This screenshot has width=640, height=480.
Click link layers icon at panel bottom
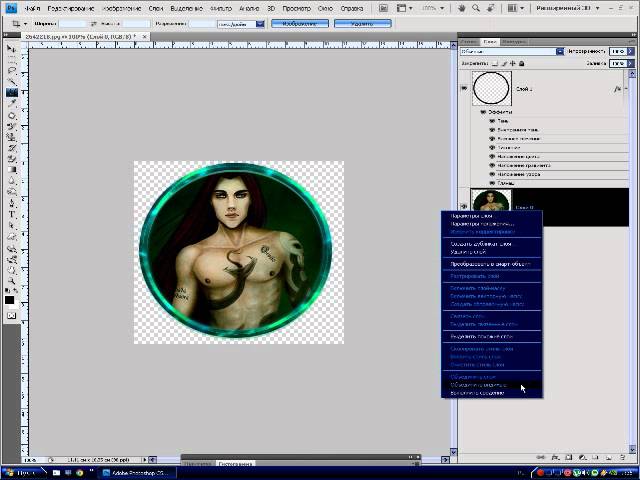point(542,458)
